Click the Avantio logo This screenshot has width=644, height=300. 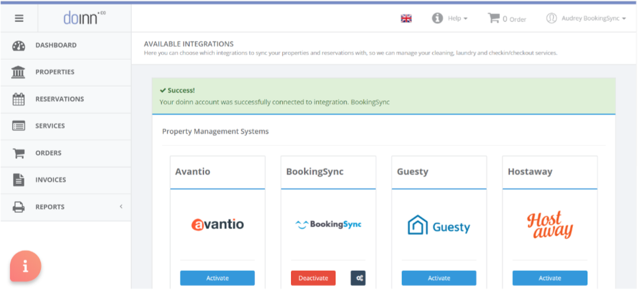217,225
